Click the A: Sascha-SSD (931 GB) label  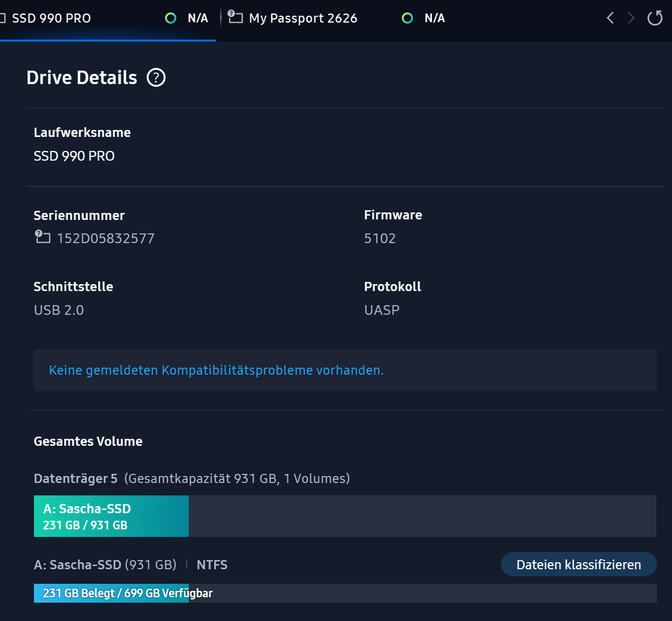click(x=105, y=565)
